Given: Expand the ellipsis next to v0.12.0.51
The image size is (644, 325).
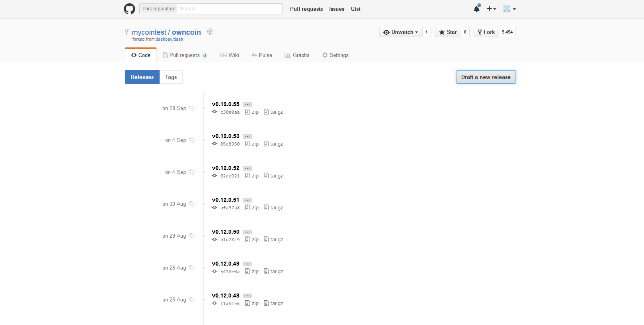Looking at the screenshot, I should (247, 200).
